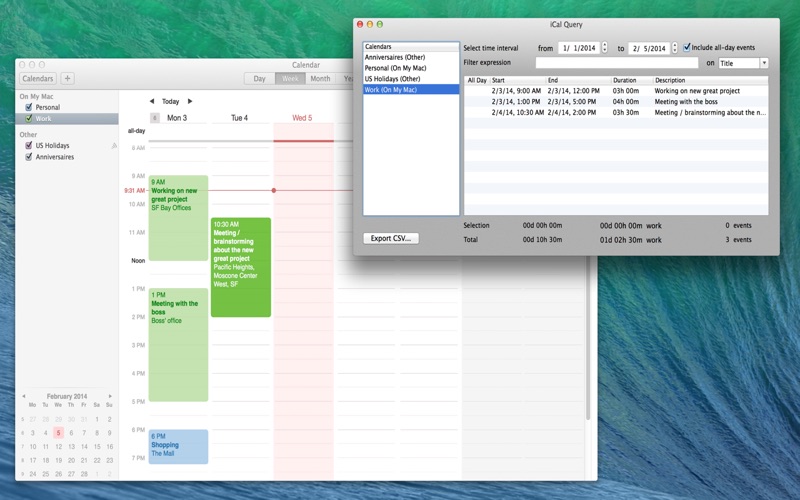Sort by the Description column header

pos(710,80)
